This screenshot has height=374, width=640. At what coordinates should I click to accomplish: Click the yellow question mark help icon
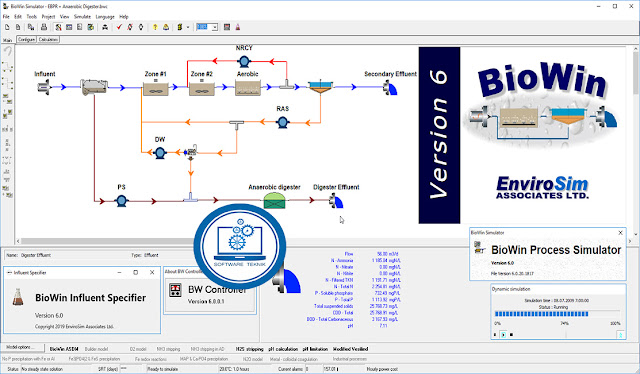pos(155,27)
